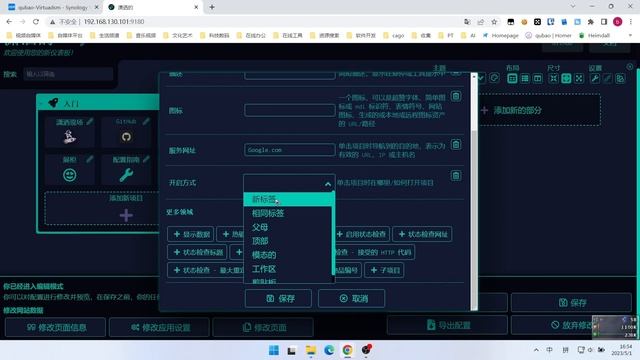Edit the 配置指南 item pencil icon
Screen dimensions: 640x360
pyautogui.click(x=146, y=159)
